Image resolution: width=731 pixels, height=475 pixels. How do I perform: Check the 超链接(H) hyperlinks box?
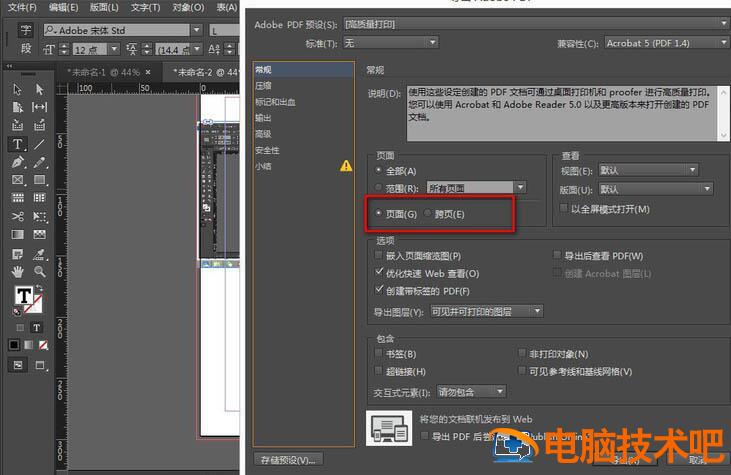tap(379, 371)
